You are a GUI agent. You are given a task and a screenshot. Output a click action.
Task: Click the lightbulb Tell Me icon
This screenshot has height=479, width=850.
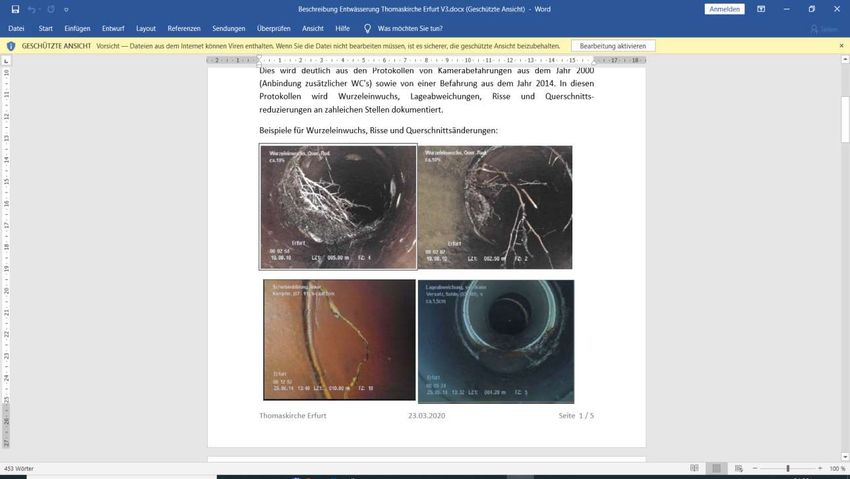(x=367, y=29)
